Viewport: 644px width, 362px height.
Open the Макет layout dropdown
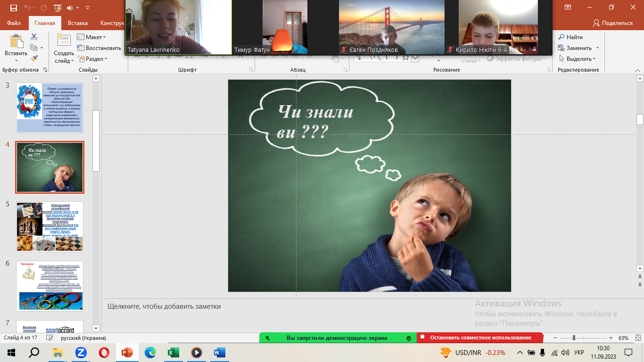point(92,37)
